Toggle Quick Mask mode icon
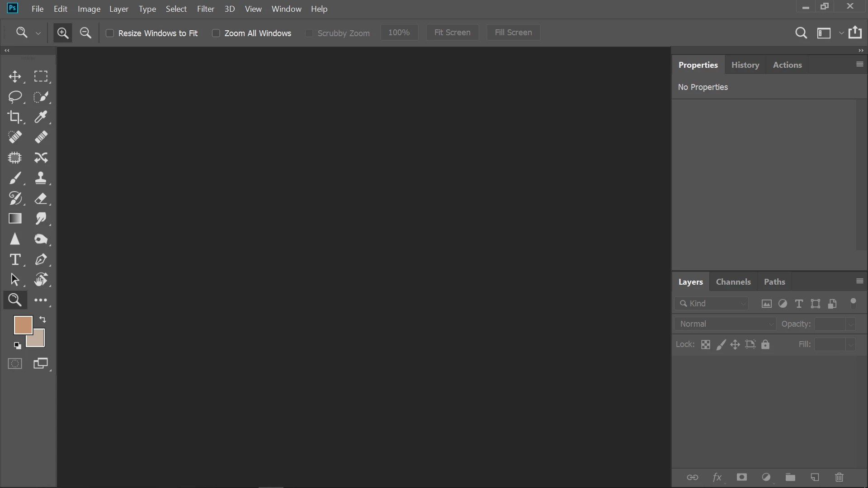 click(15, 364)
